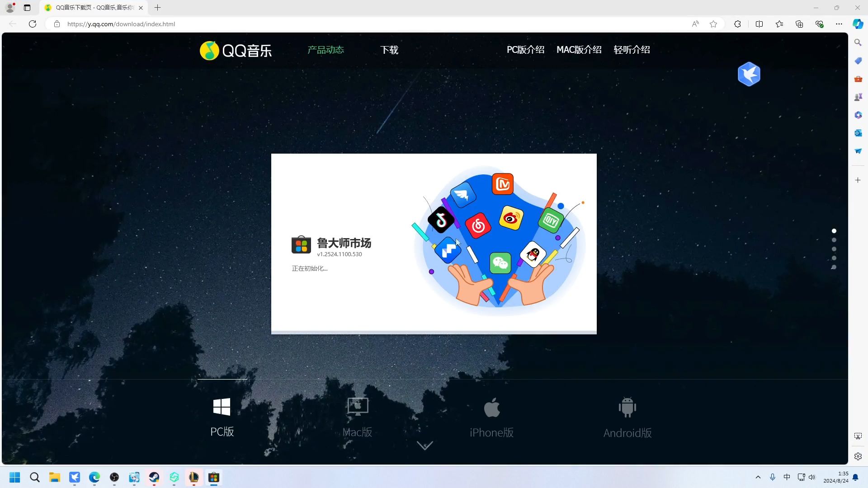Open the sidebar games chess icon
This screenshot has width=868, height=488.
pos(858,97)
